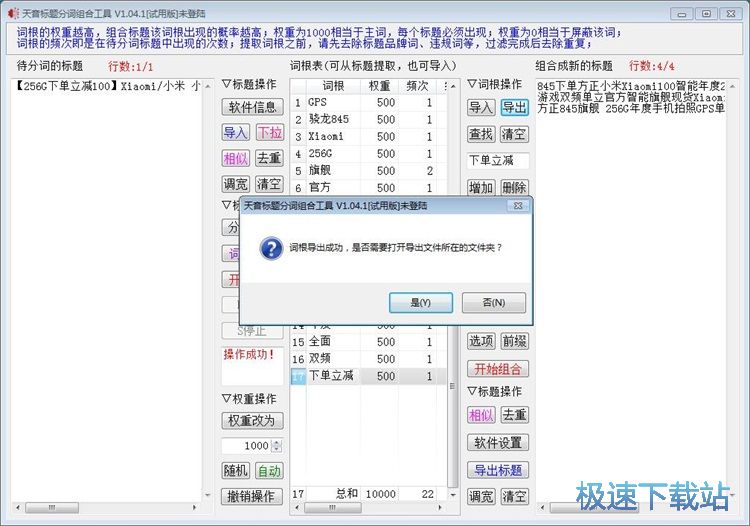The image size is (750, 526).
Task: Focus the 下单立减 input field
Action: pyautogui.click(x=498, y=161)
